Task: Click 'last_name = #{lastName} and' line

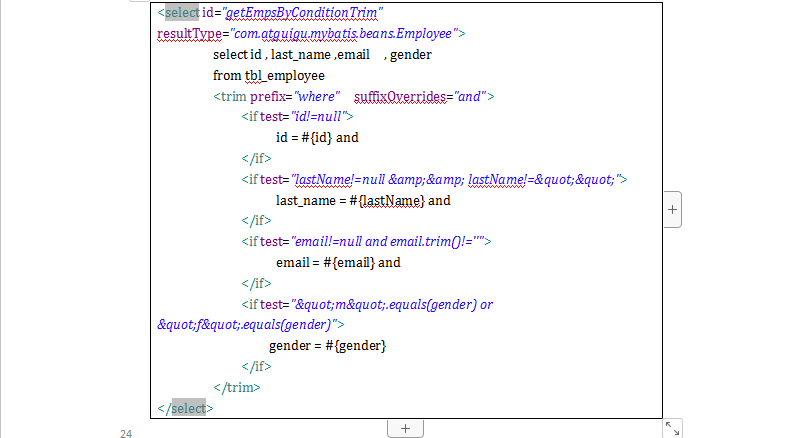Action: coord(363,201)
